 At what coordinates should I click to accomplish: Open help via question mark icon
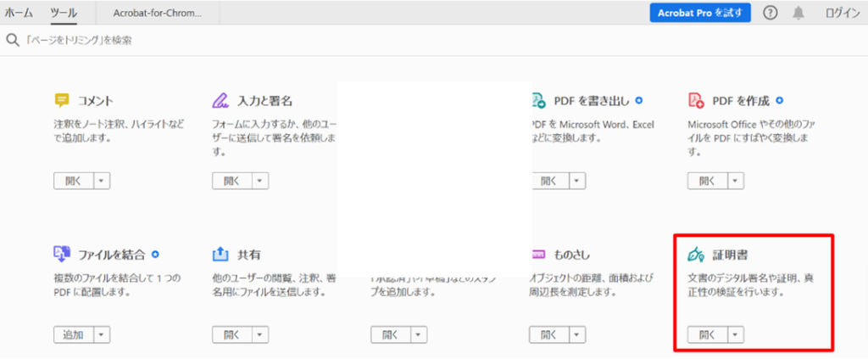coord(770,13)
